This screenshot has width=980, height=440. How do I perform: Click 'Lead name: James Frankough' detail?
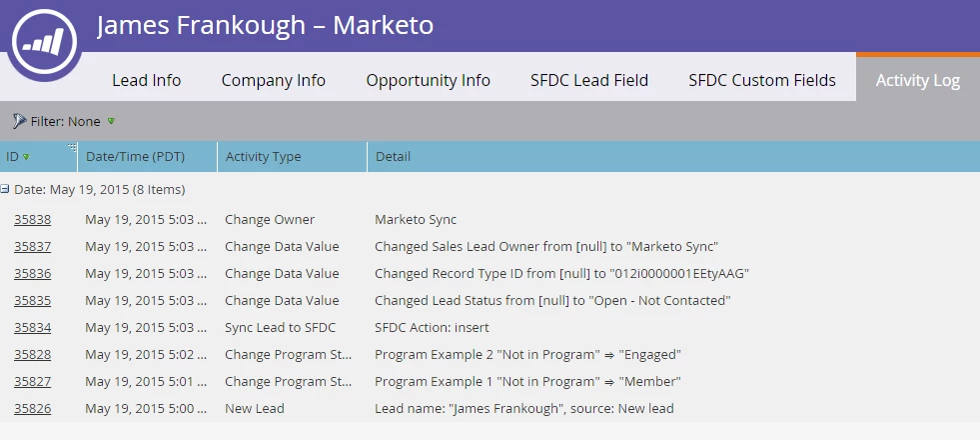tap(524, 408)
